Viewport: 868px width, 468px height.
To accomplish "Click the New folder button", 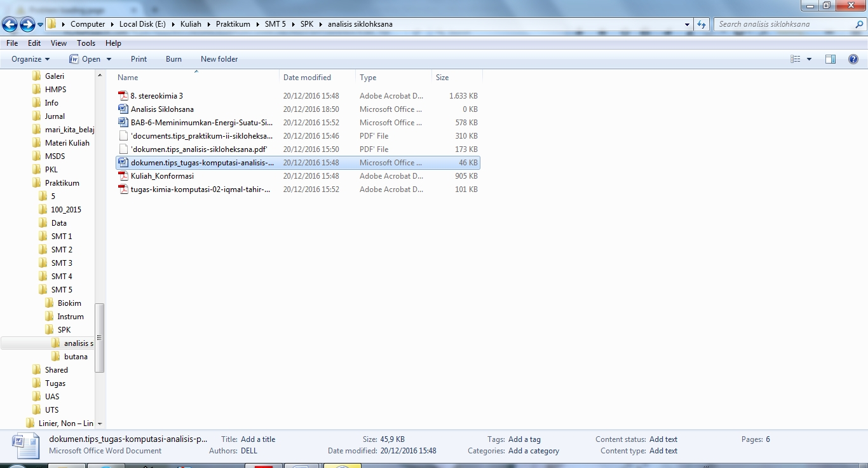I will (x=219, y=59).
